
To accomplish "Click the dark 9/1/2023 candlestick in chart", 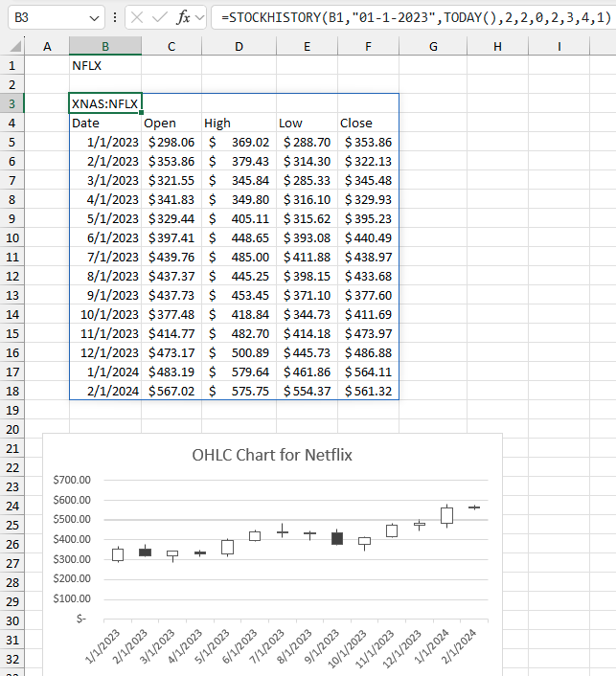I will pyautogui.click(x=337, y=538).
